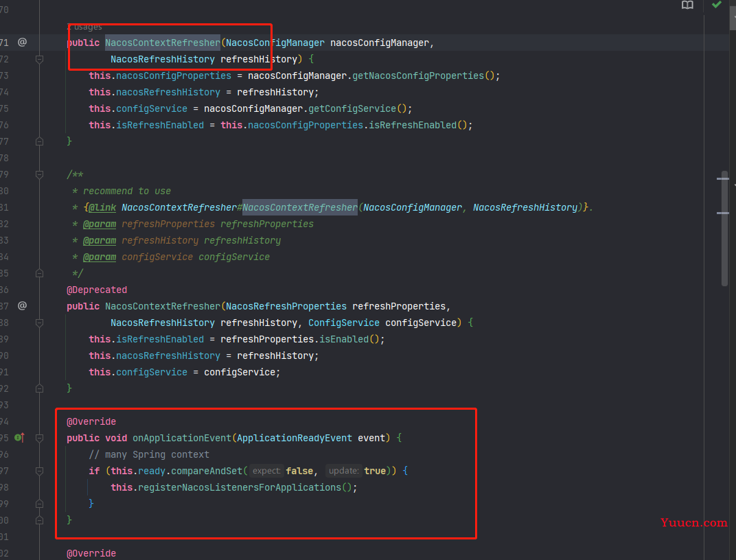
Task: Click the getConfigService() method call
Action: click(x=357, y=108)
